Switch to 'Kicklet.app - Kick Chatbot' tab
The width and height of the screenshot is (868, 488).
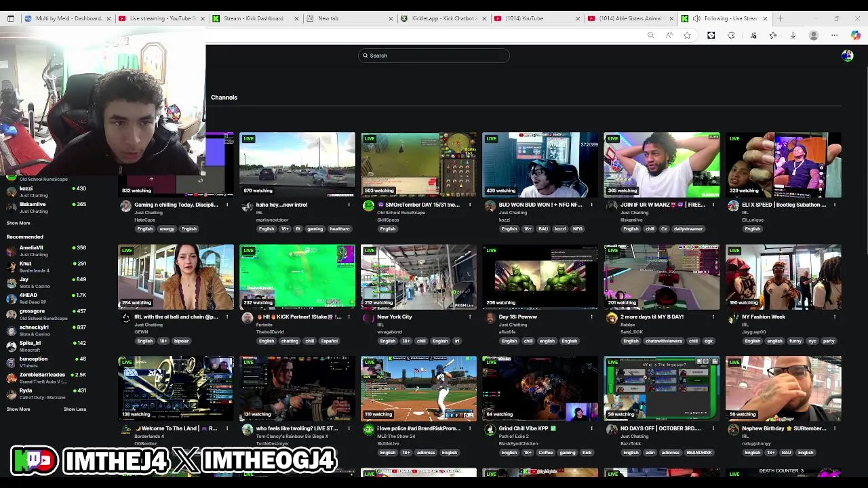[x=443, y=18]
